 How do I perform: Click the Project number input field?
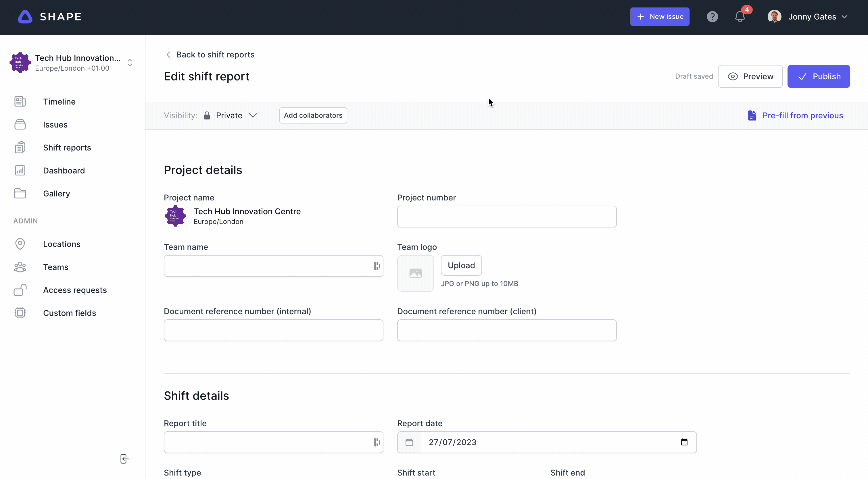click(x=506, y=217)
